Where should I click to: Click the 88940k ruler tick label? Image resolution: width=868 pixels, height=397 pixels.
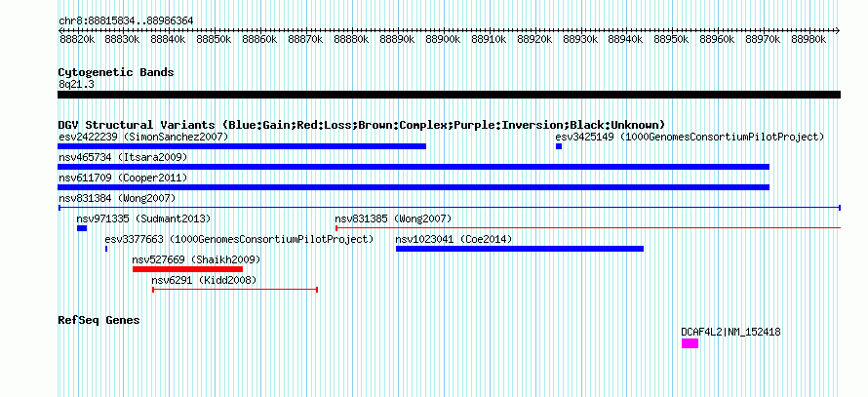pyautogui.click(x=625, y=39)
